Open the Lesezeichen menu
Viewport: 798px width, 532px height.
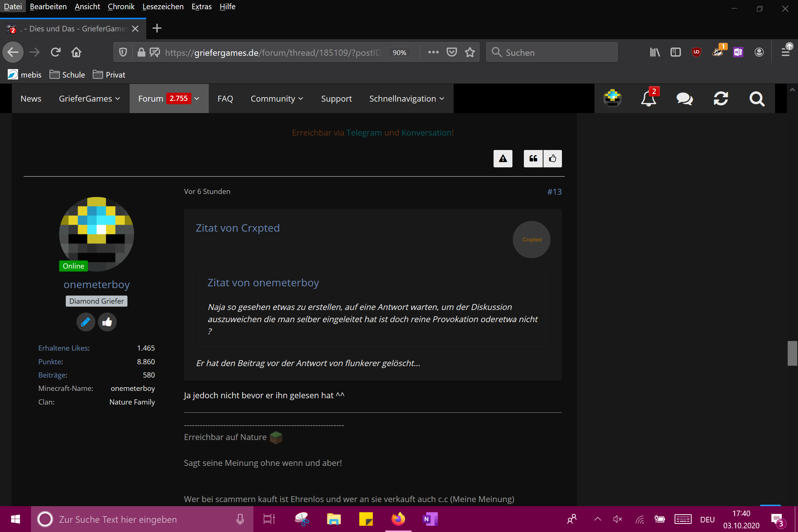(163, 7)
